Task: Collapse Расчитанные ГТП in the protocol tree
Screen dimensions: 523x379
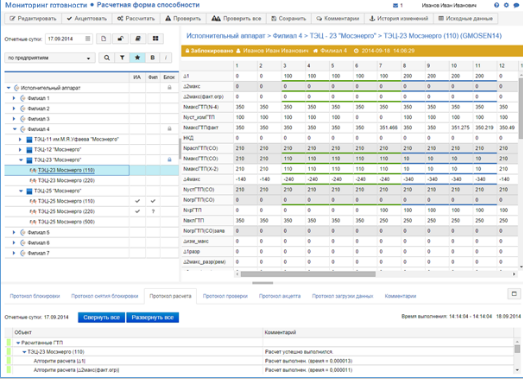Action: (x=18, y=343)
